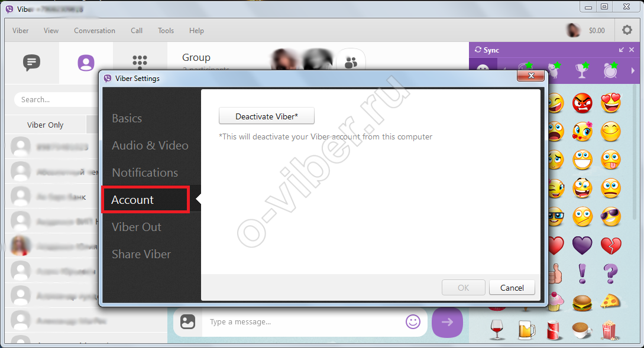Go to Share Viber section

click(141, 254)
